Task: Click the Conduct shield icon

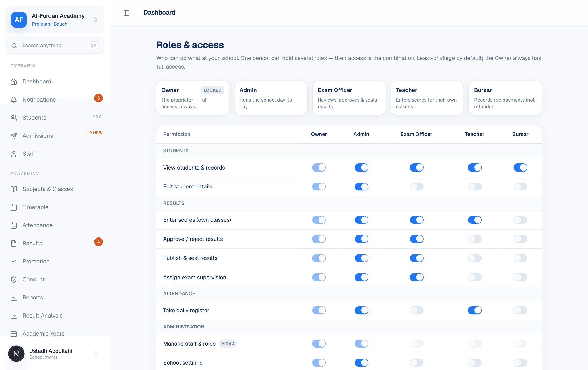Action: (x=14, y=280)
